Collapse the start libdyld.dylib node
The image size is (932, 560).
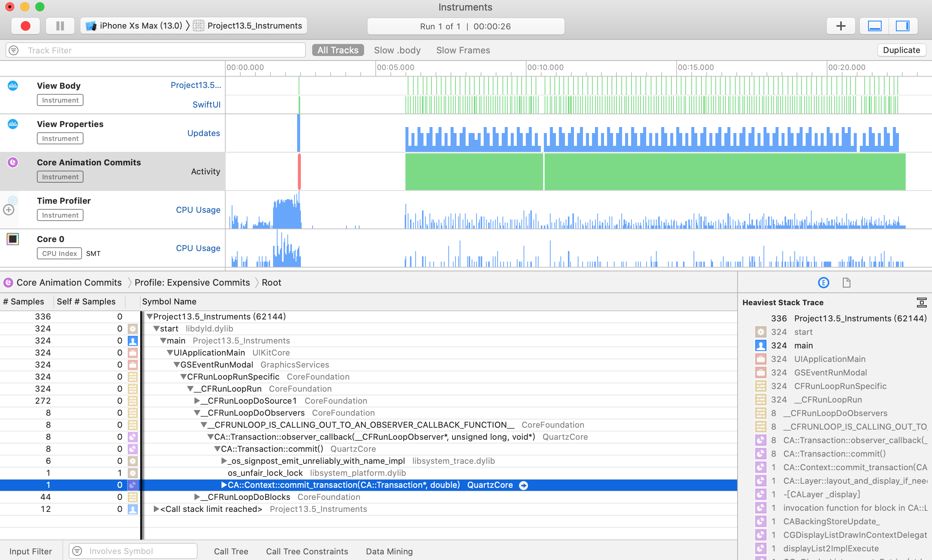tap(156, 329)
